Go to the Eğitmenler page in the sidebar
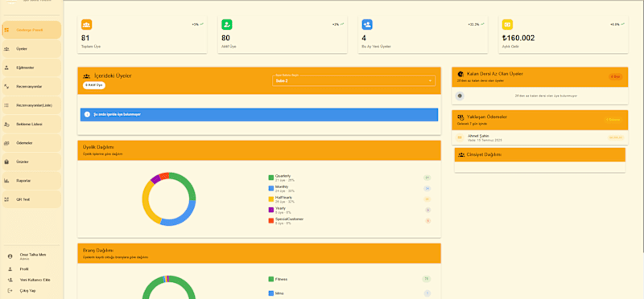 [31, 68]
